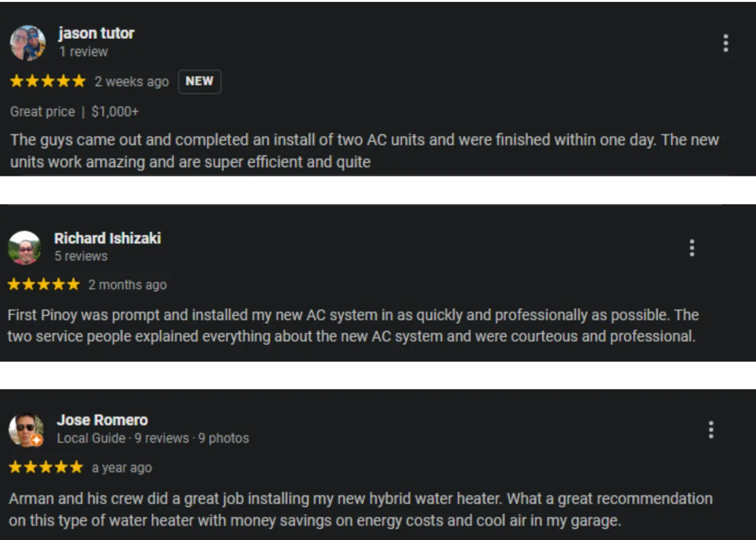
Task: Click Jose Romero's profile avatar
Action: (x=26, y=430)
